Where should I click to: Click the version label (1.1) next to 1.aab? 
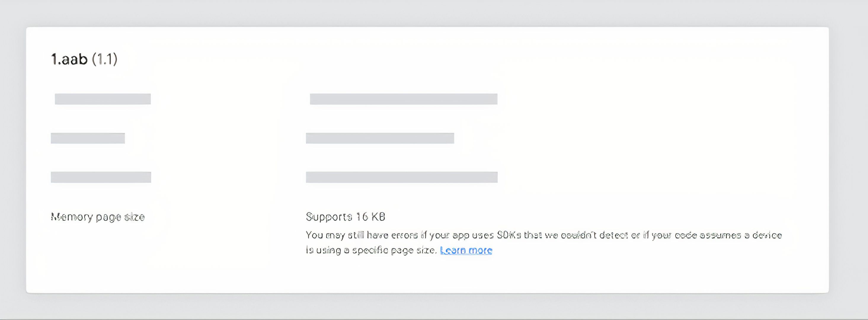[105, 60]
